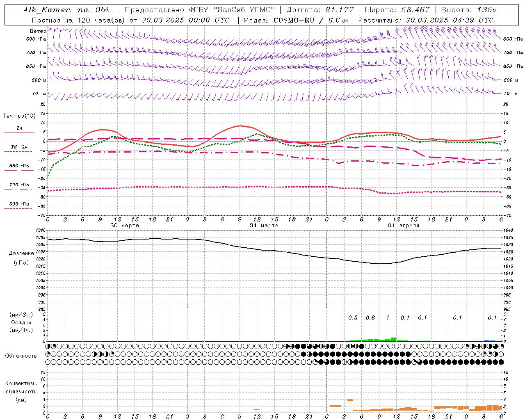Viewport: 525px width, 420px height.
Task: Click the date label "30 марта"
Action: [x=125, y=226]
